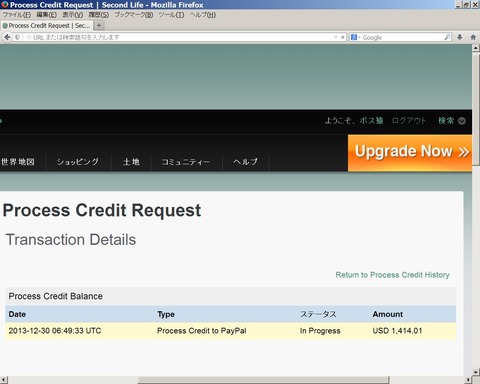Click the horizontal scrollbar thumb
480x384 pixels.
tap(263, 380)
